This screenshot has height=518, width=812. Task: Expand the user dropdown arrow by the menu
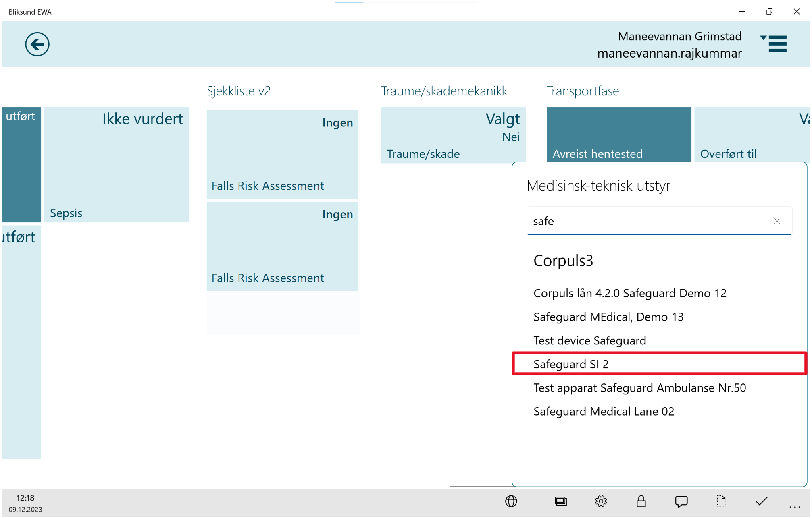pyautogui.click(x=763, y=37)
